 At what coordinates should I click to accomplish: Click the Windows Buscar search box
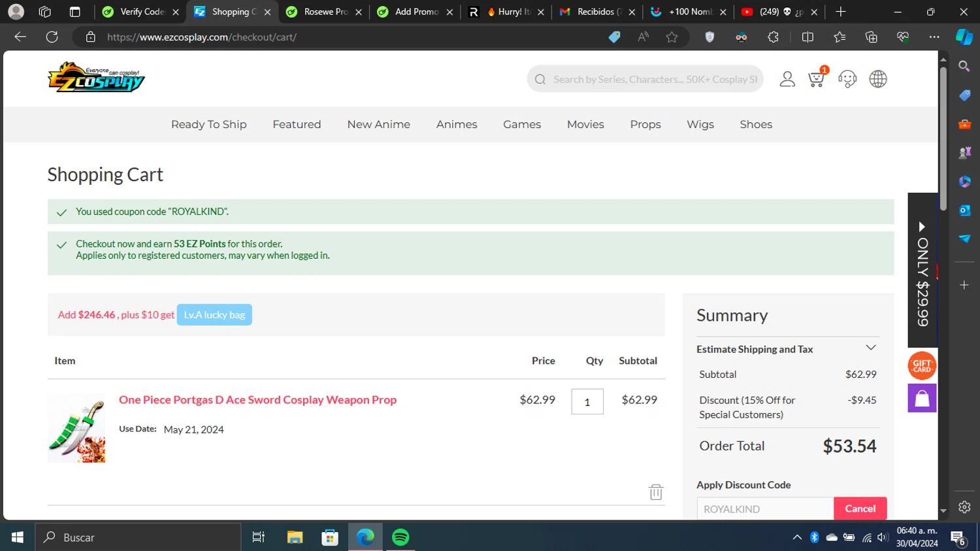tap(138, 537)
